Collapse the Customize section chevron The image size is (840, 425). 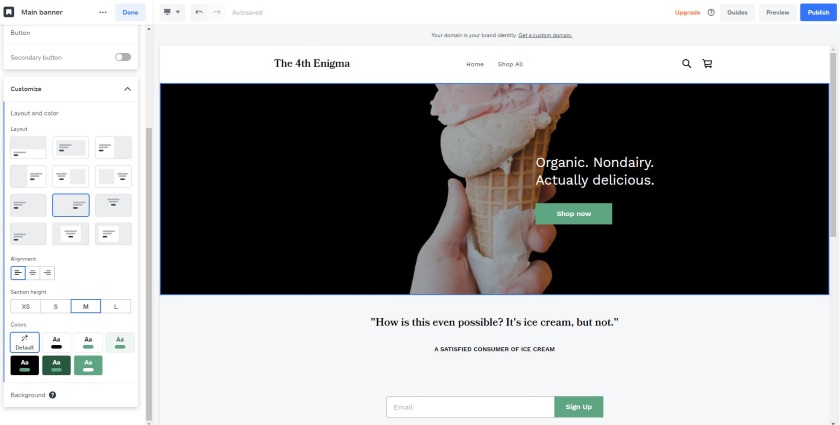coord(127,89)
